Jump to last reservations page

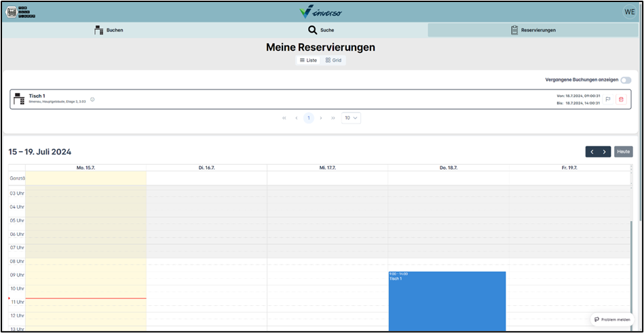click(x=333, y=118)
